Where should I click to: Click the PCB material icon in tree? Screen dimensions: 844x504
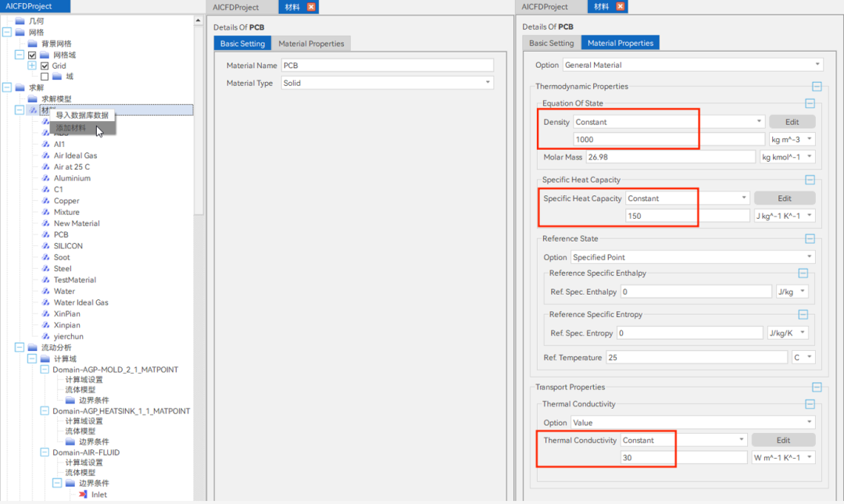point(46,234)
